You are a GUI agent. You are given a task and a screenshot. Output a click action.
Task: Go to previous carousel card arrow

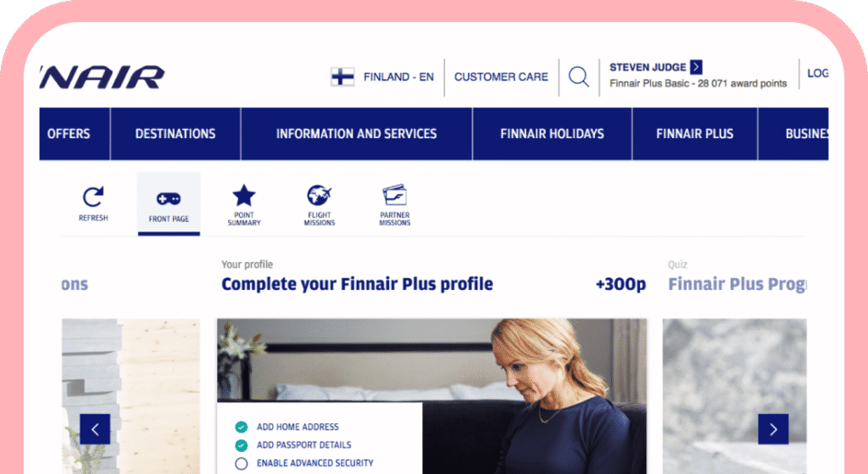click(x=95, y=429)
